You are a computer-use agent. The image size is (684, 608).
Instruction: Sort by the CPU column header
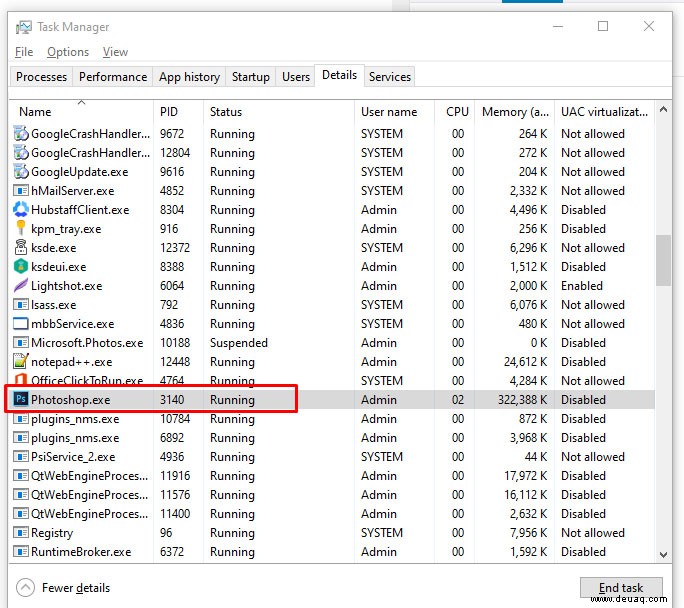[455, 112]
